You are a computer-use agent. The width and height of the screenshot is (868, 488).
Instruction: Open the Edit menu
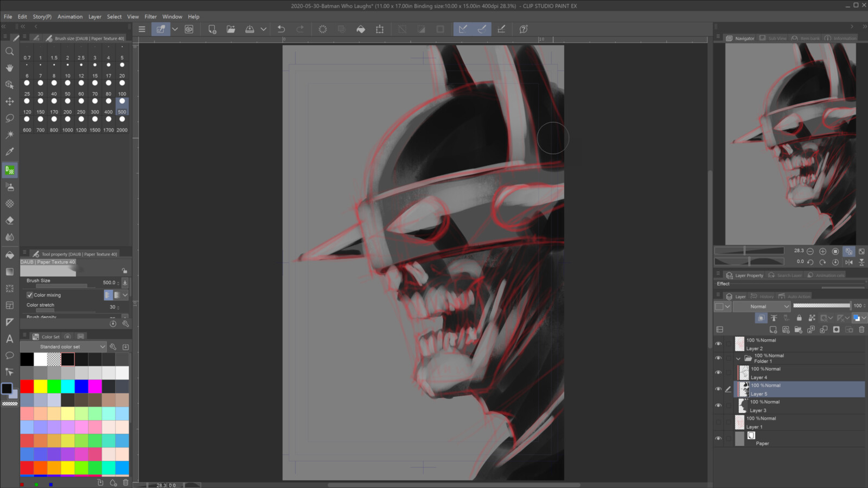click(22, 17)
